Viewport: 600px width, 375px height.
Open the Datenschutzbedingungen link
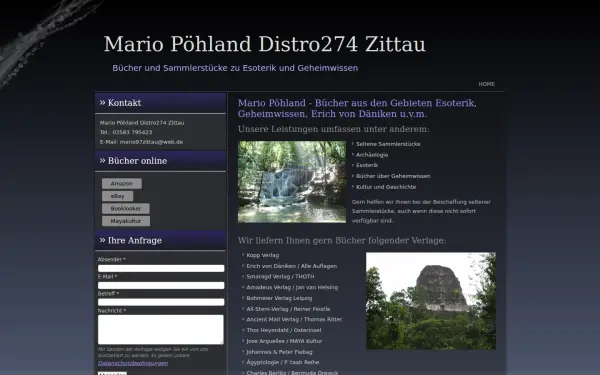[x=133, y=363]
